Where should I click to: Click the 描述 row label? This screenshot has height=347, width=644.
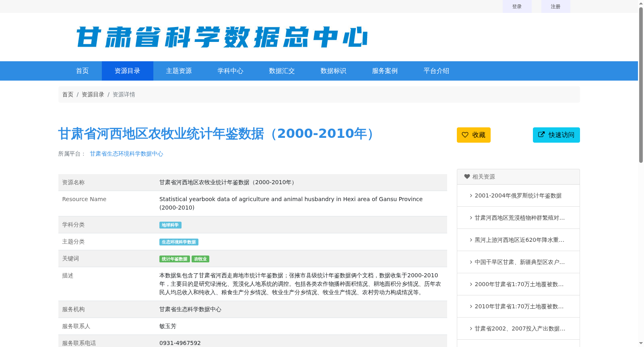tap(68, 275)
